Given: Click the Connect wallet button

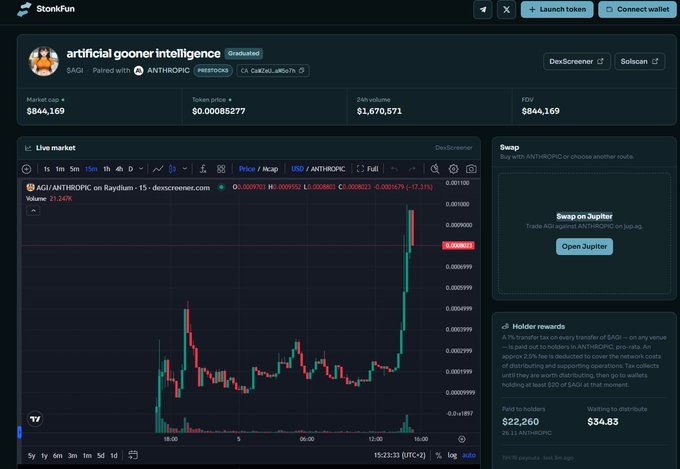Looking at the screenshot, I should click(637, 10).
